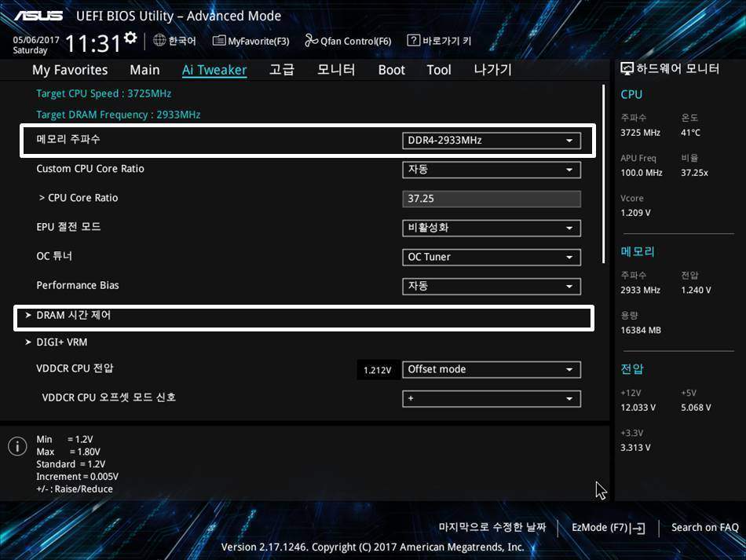Click the Target DRAM Frequency : 2933MHz text
The image size is (746, 560).
pyautogui.click(x=119, y=115)
